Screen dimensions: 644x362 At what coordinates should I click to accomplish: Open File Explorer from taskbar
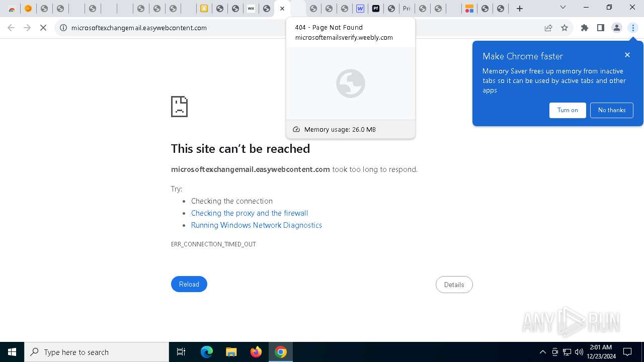click(231, 352)
